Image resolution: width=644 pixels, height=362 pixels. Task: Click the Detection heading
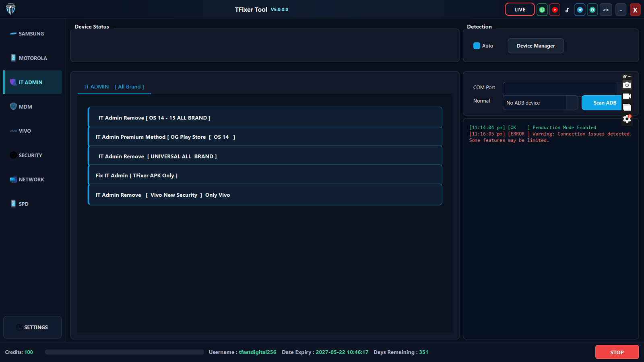[x=479, y=27]
